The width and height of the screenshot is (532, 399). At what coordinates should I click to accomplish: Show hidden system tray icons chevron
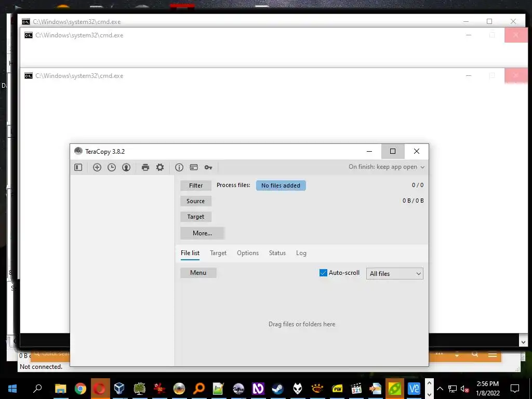(440, 389)
